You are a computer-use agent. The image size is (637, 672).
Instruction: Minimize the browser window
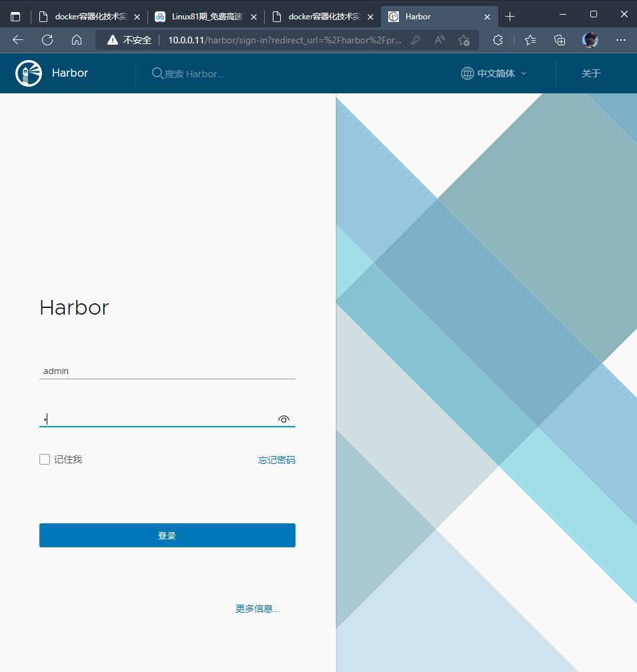point(563,15)
